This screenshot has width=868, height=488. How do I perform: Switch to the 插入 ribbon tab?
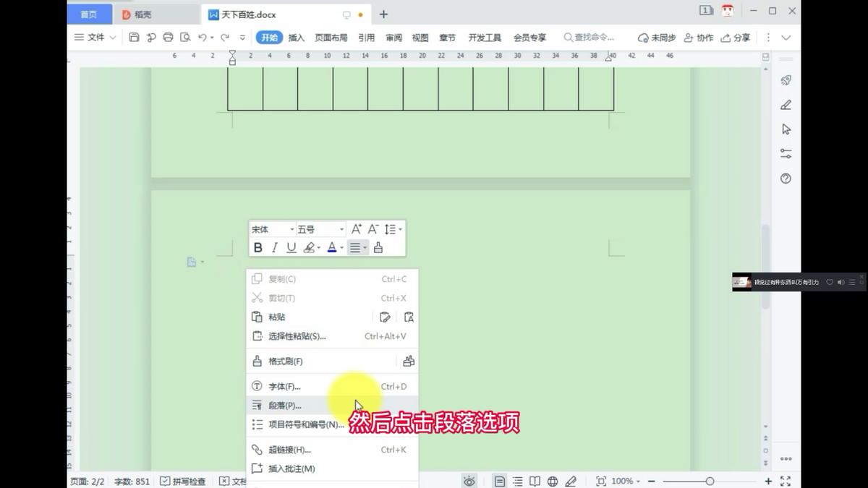[x=296, y=37]
